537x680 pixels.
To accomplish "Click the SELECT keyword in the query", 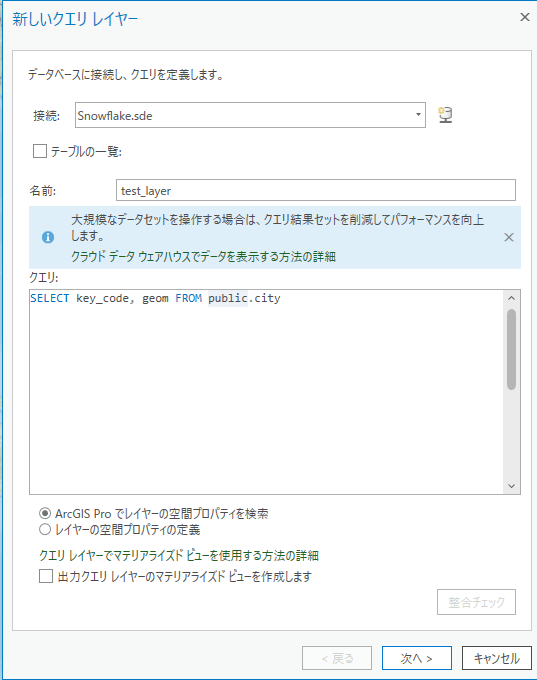I will 50,298.
